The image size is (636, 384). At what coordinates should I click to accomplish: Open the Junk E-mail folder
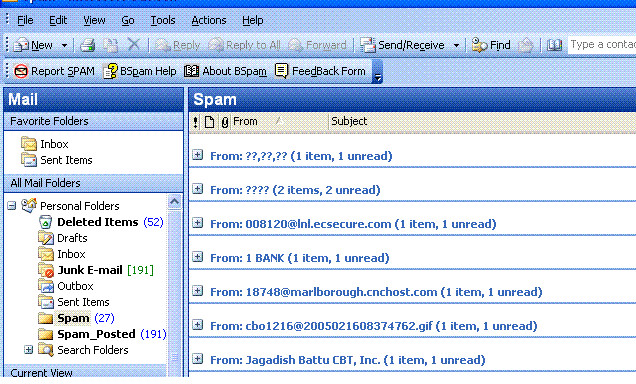[96, 270]
